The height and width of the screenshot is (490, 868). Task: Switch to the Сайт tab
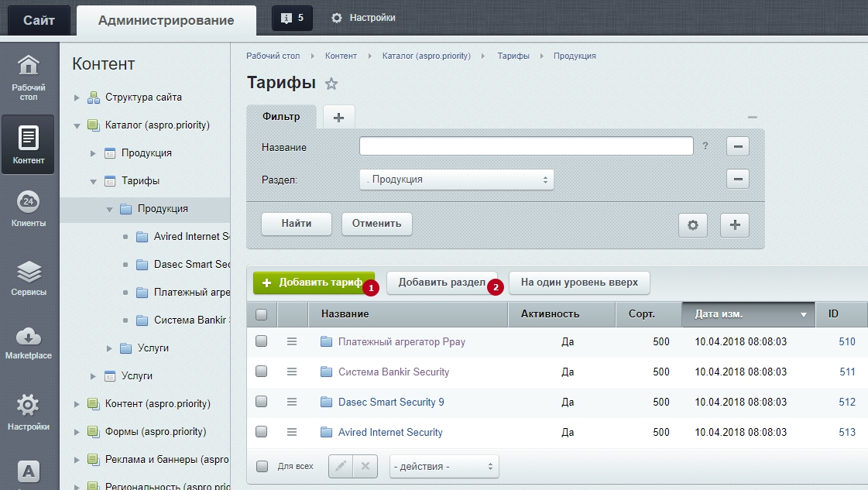(x=39, y=20)
